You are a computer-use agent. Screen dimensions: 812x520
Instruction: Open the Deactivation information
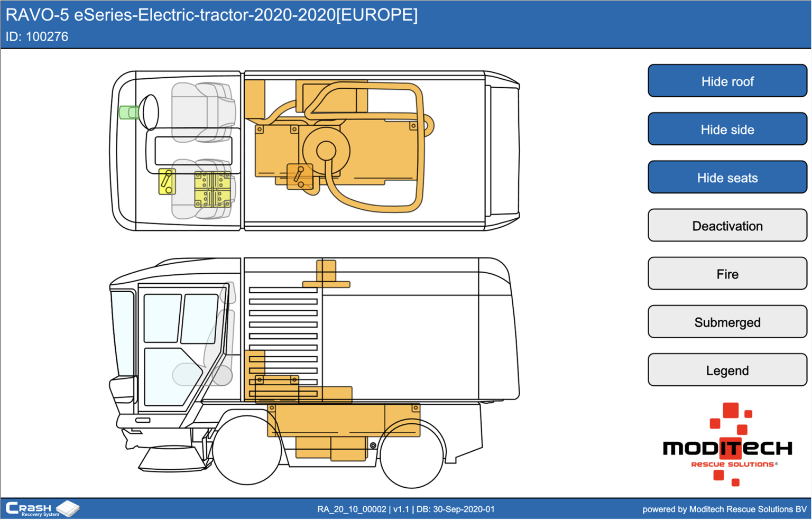pyautogui.click(x=727, y=226)
